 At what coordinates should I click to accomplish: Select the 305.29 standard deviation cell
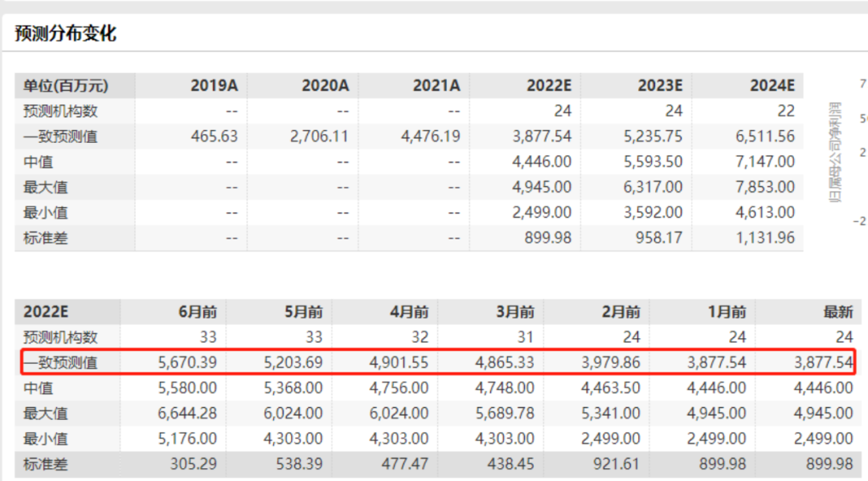(x=194, y=464)
